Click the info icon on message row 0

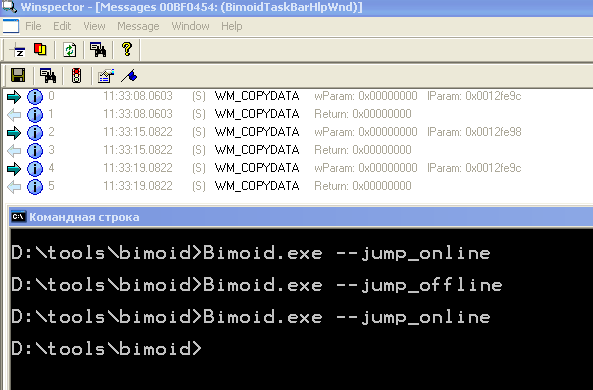35,97
